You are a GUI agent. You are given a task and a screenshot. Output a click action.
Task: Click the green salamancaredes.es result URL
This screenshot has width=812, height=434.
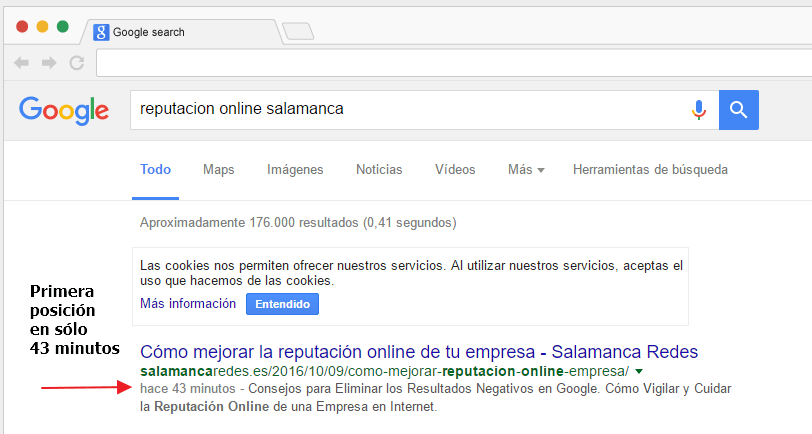385,371
